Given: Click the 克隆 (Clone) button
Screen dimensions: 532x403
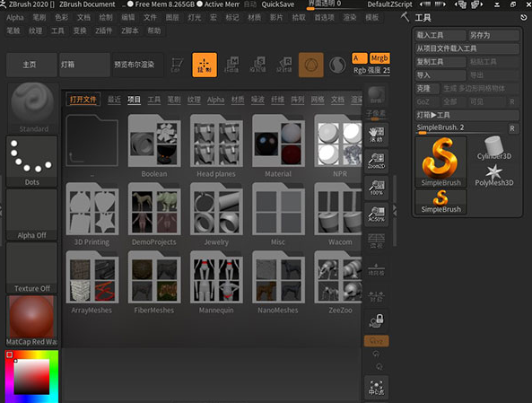Looking at the screenshot, I should [427, 89].
